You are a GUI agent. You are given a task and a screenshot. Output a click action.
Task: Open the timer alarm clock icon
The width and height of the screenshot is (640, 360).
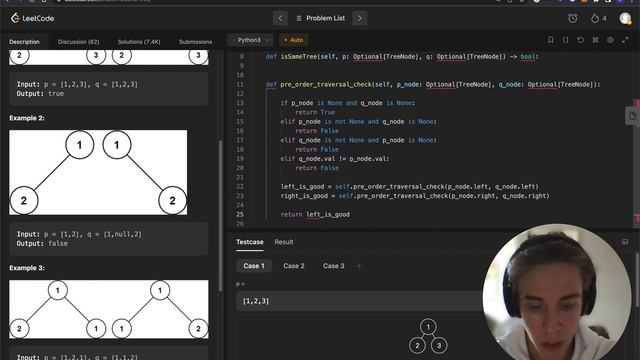[573, 18]
